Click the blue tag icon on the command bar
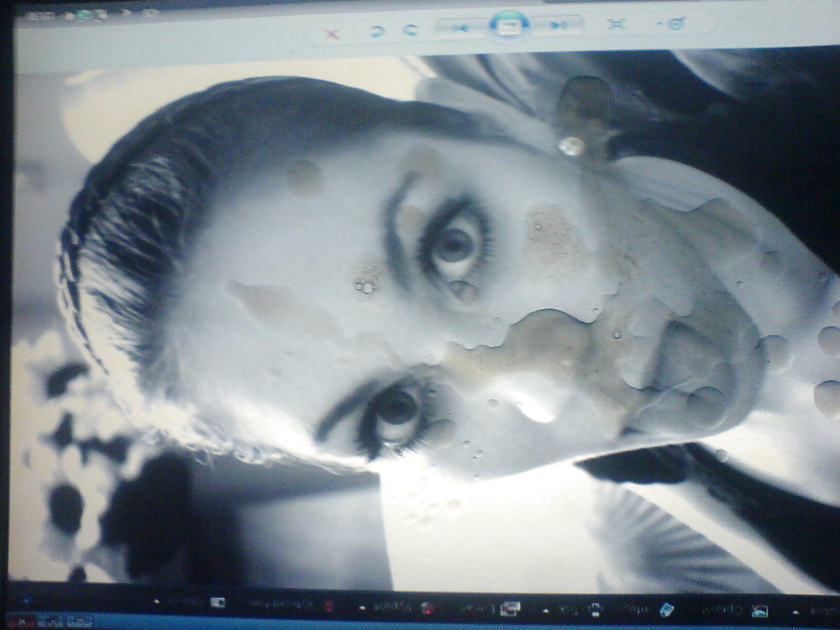The image size is (840, 630). [666, 609]
